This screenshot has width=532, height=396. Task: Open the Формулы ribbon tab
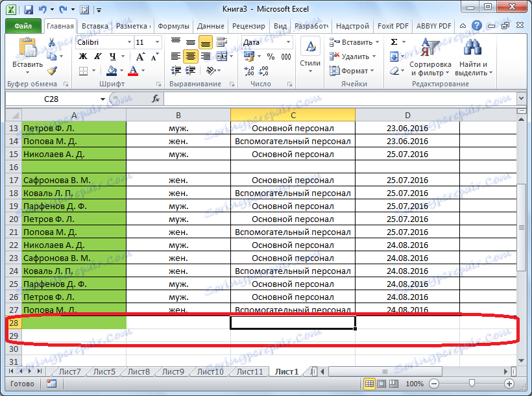(x=173, y=26)
